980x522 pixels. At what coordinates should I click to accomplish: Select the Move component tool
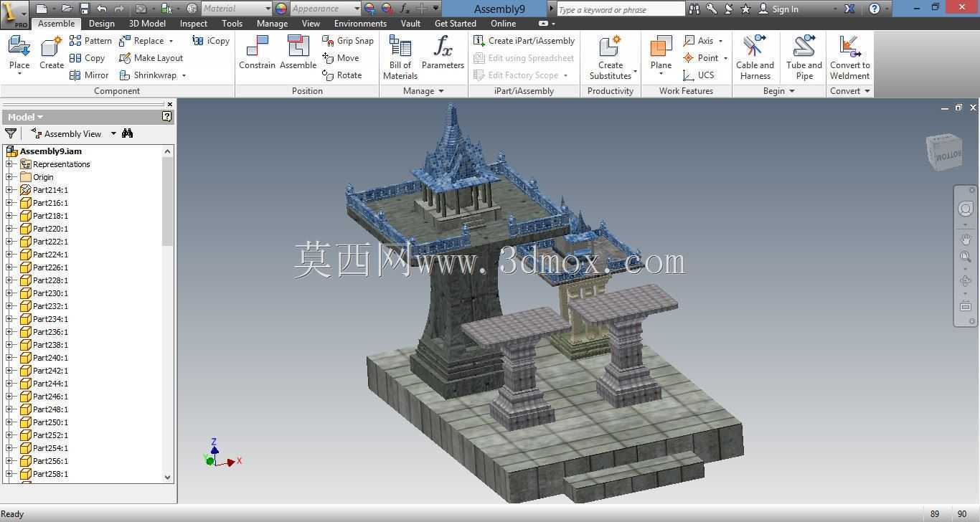coord(341,58)
